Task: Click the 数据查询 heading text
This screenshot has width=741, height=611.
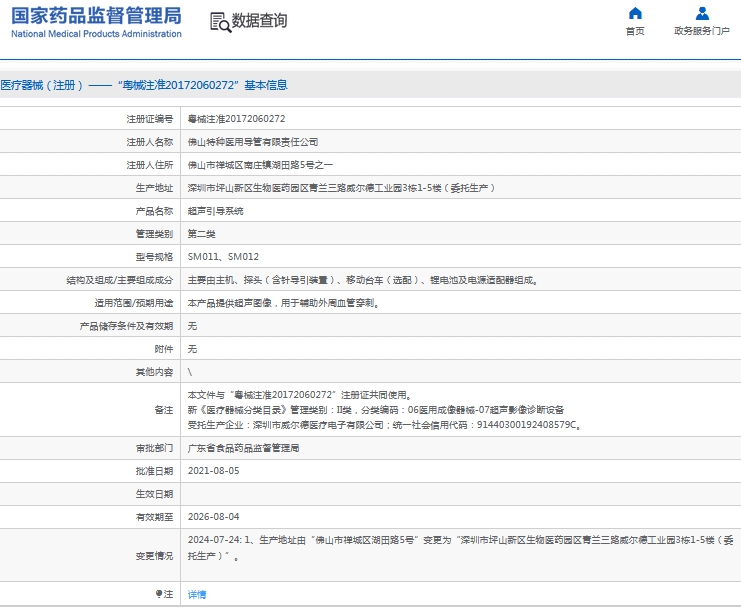Action: click(x=259, y=21)
